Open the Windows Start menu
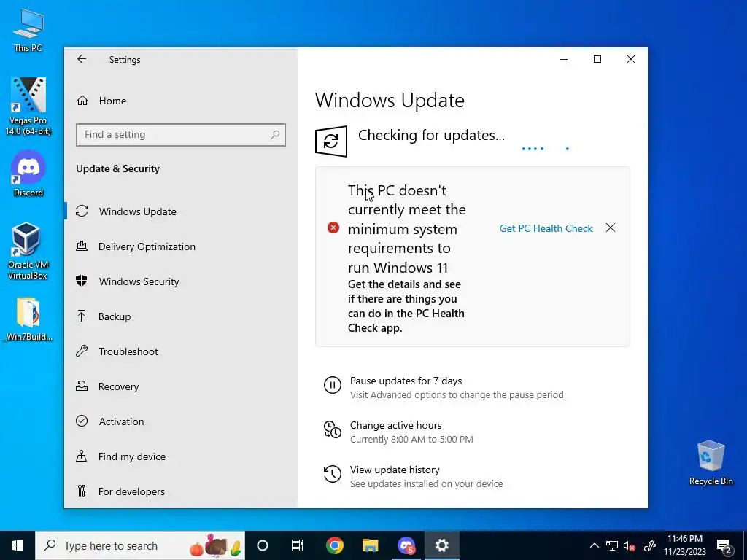Image resolution: width=747 pixels, height=560 pixels. [18, 545]
